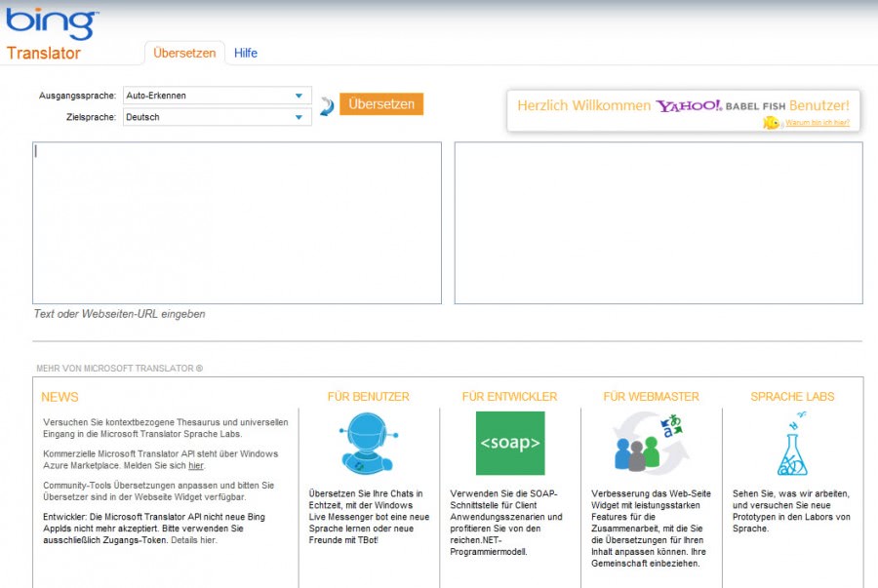878x588 pixels.
Task: Select the Übersetzen tab
Action: tap(184, 54)
